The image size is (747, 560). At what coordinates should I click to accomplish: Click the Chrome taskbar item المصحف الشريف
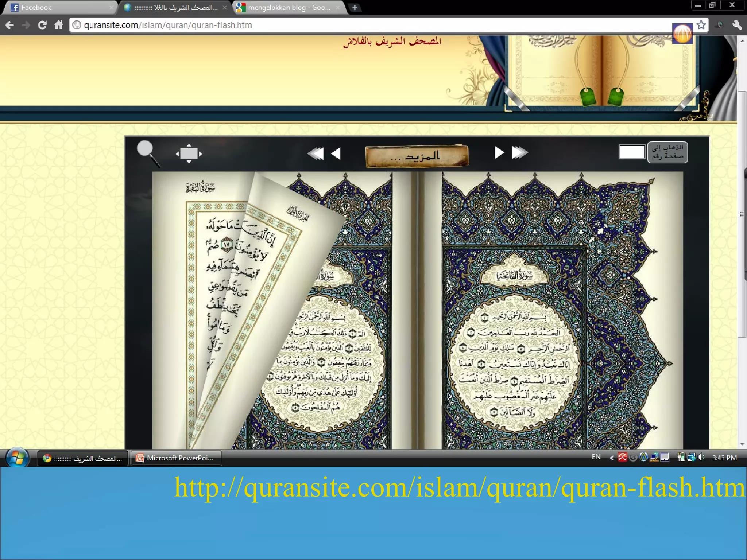pos(83,458)
